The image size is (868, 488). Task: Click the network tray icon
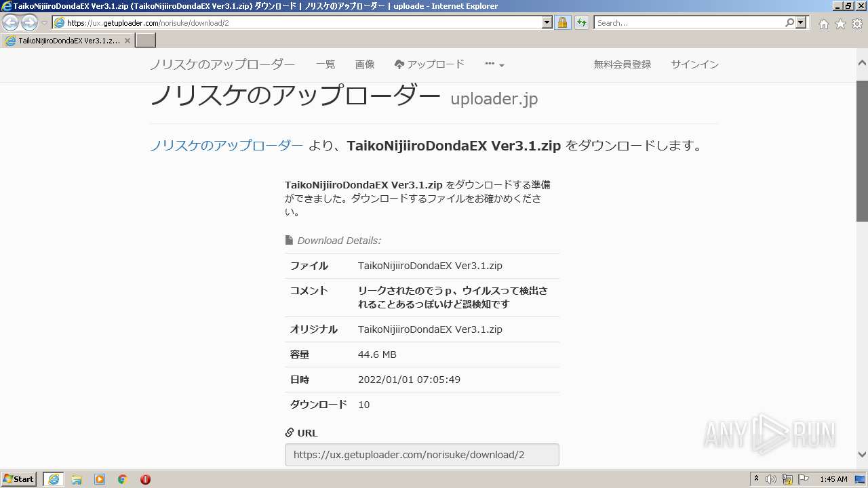(787, 479)
